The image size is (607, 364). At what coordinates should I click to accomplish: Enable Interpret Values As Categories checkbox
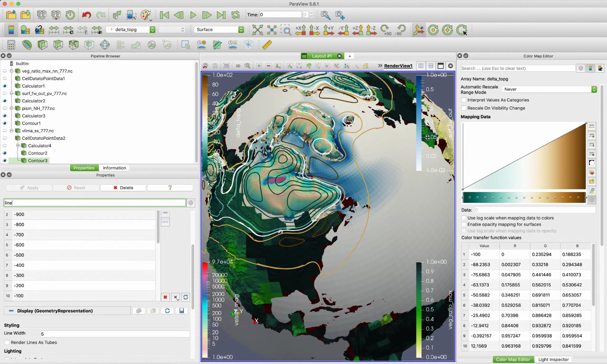click(464, 100)
